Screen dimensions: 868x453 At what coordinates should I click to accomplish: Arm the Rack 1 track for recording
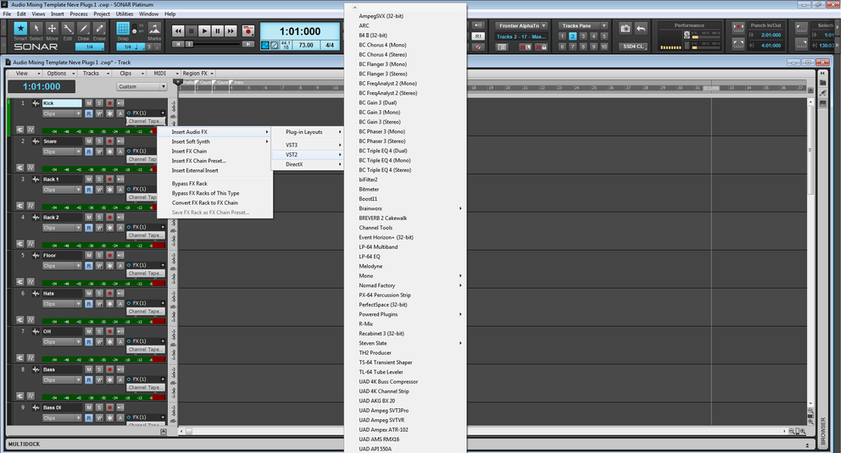pyautogui.click(x=109, y=180)
